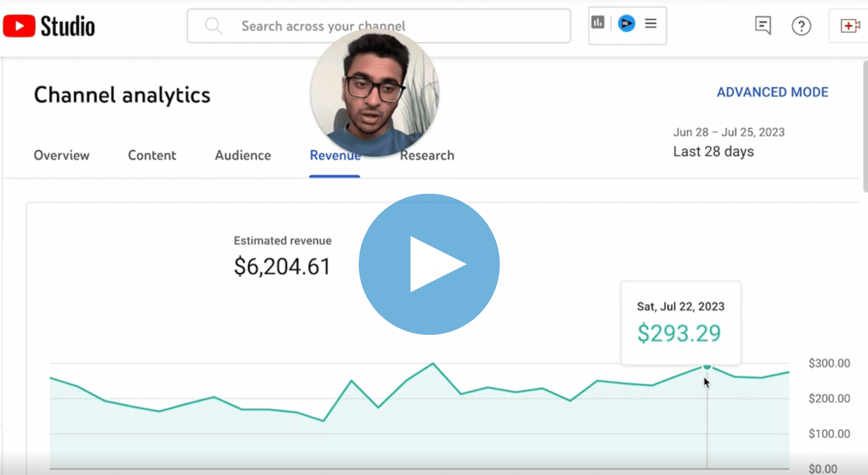This screenshot has width=868, height=475.
Task: Switch to the Audience tab
Action: [242, 156]
